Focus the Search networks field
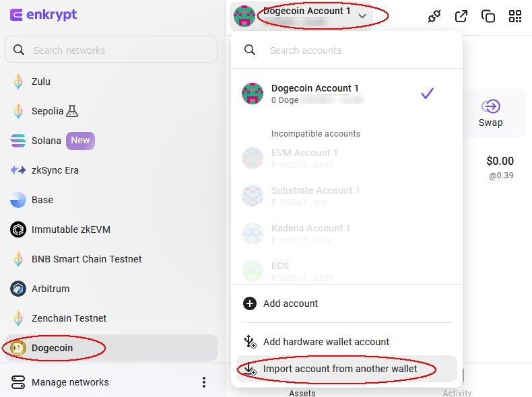The image size is (532, 397). pyautogui.click(x=111, y=50)
